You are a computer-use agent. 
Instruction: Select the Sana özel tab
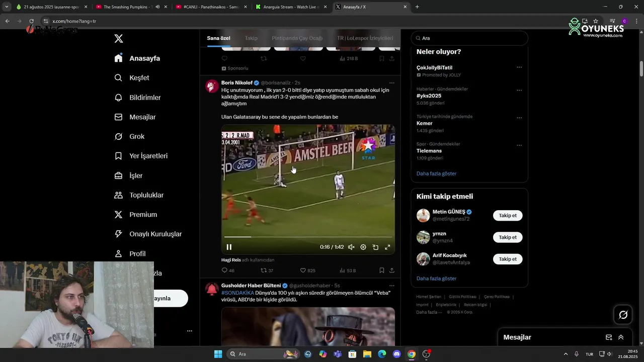pyautogui.click(x=218, y=38)
